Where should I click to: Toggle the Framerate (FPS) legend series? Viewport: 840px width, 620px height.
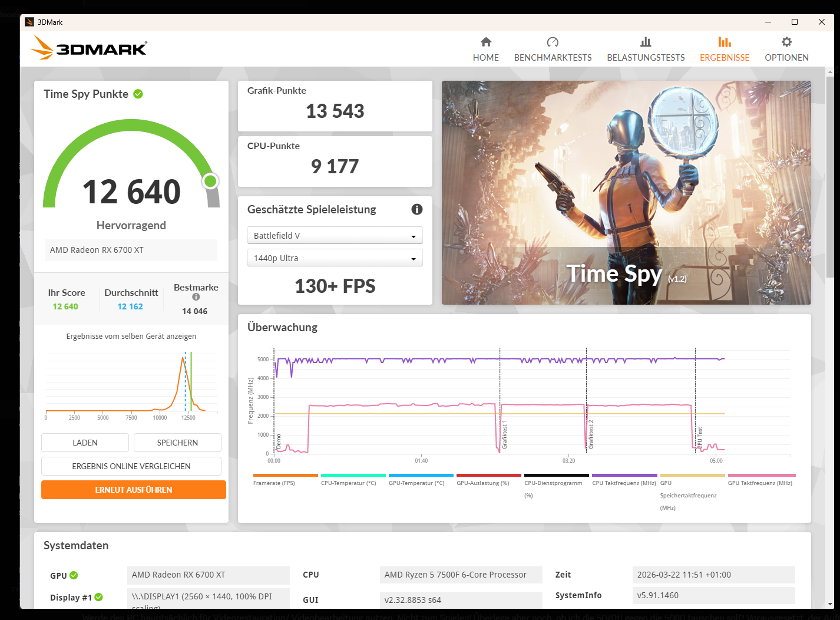285,480
